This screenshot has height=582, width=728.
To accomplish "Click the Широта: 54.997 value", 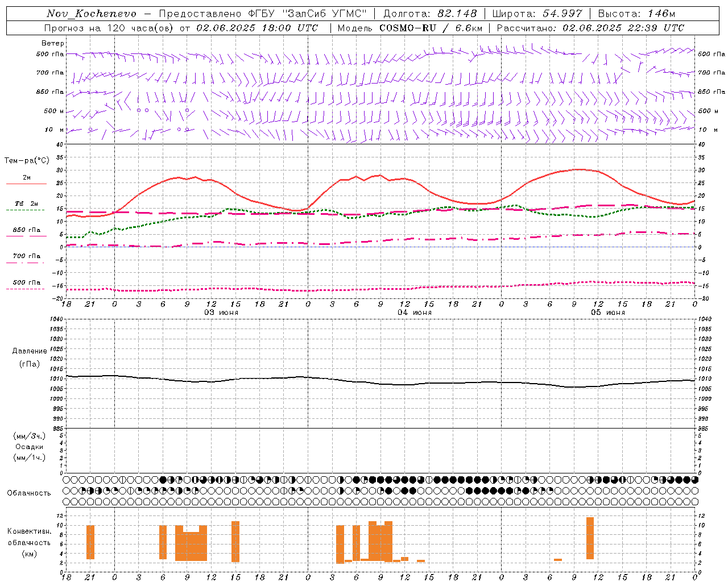I will coord(537,14).
